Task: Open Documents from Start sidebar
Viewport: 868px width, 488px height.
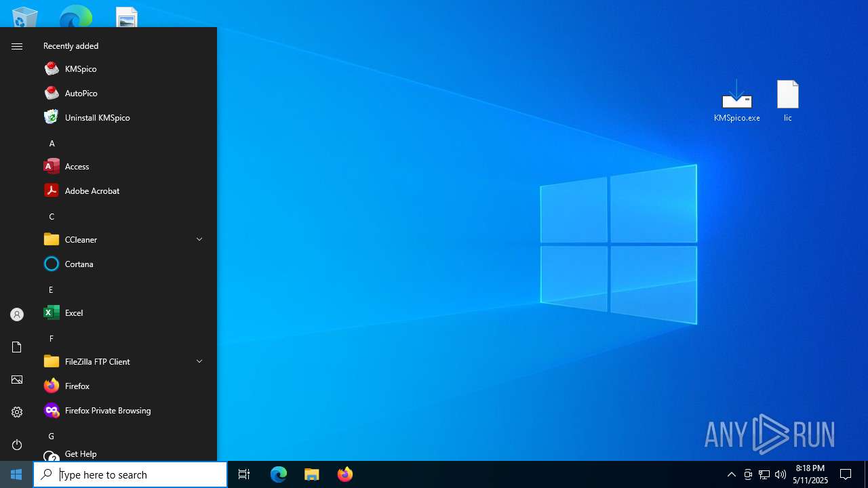Action: coord(17,347)
